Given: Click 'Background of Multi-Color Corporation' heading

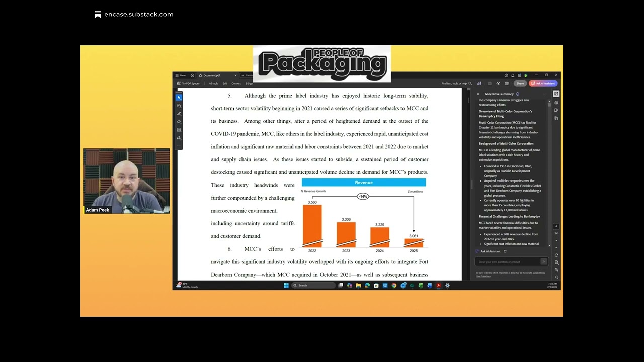Looking at the screenshot, I should (506, 144).
